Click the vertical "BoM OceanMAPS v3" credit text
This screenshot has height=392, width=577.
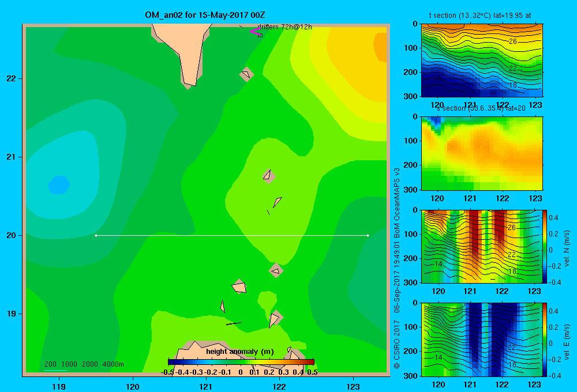397,202
